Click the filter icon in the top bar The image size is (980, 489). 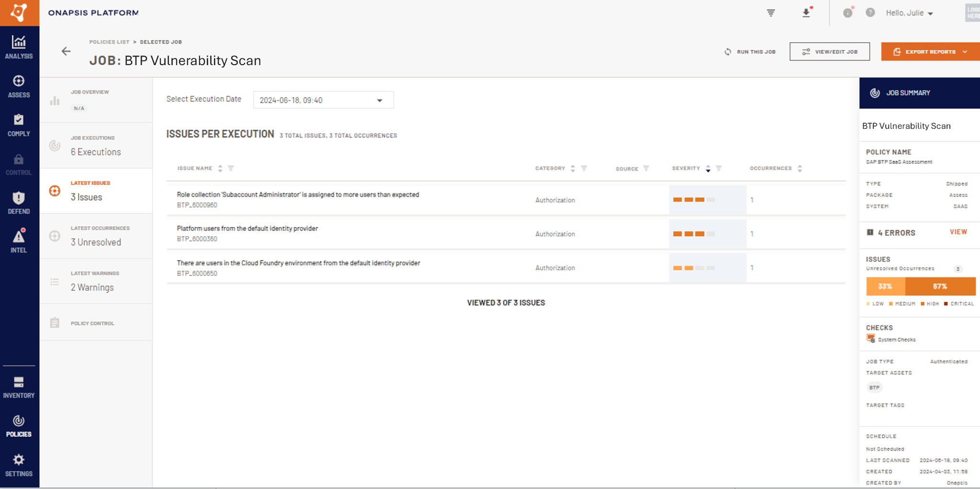771,13
